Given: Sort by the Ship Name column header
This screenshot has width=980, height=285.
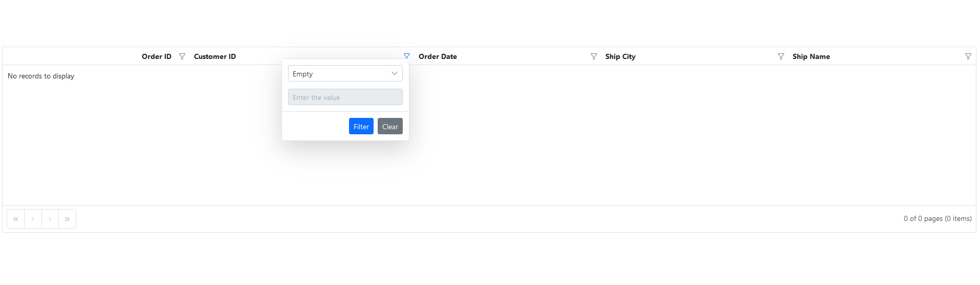Looking at the screenshot, I should [811, 56].
